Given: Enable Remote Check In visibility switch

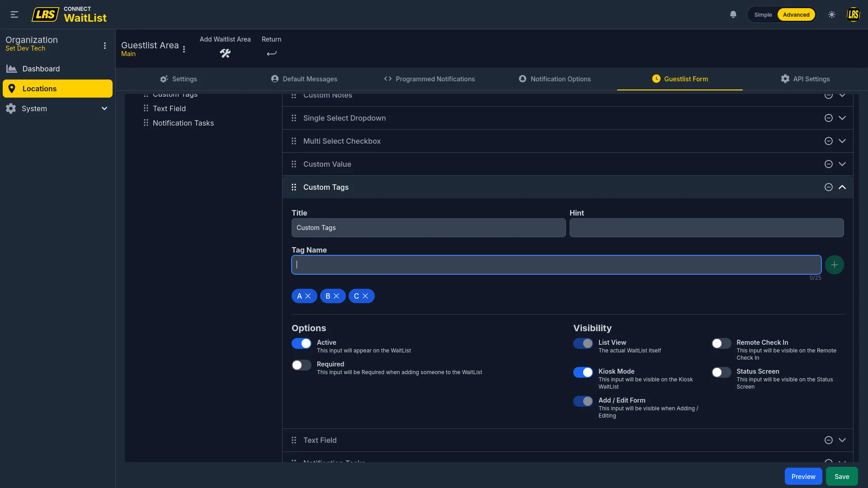Looking at the screenshot, I should coord(721,343).
